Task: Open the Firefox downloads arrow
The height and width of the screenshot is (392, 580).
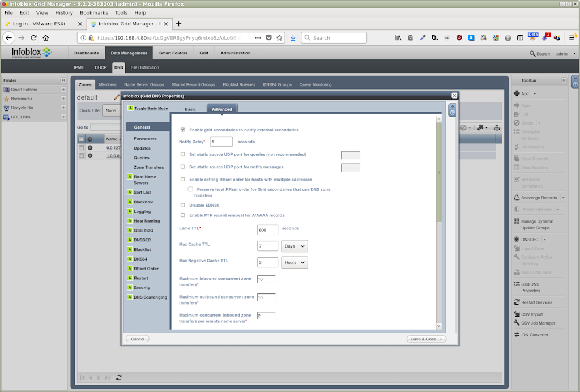Action: [293, 38]
